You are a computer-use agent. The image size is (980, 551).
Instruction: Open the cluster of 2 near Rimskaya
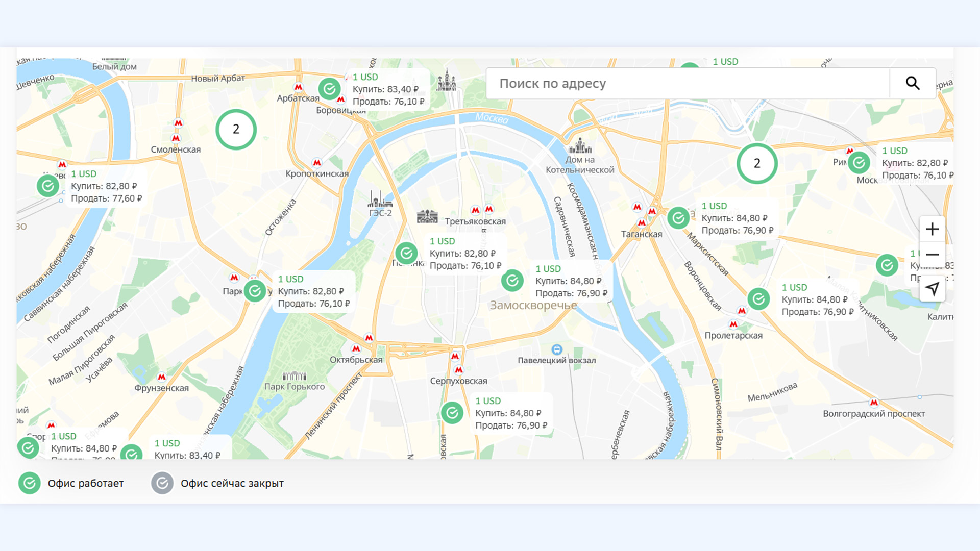click(x=757, y=163)
